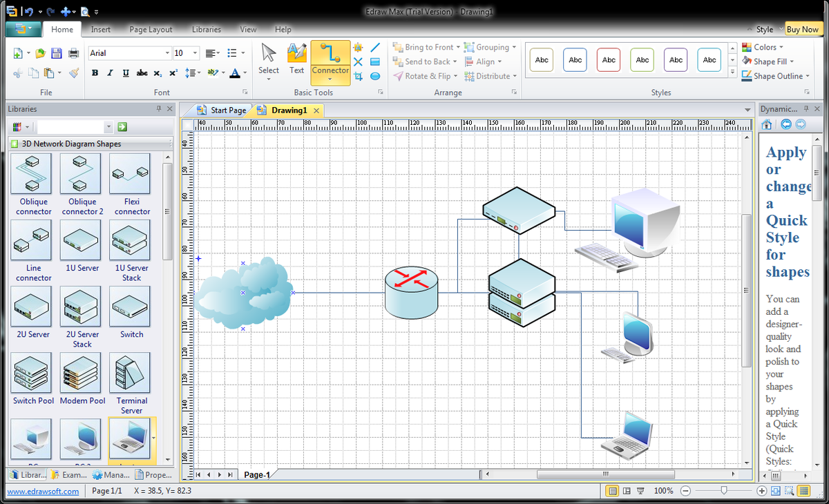This screenshot has width=829, height=504.
Task: Open the Page Layout ribbon tab
Action: 151,30
